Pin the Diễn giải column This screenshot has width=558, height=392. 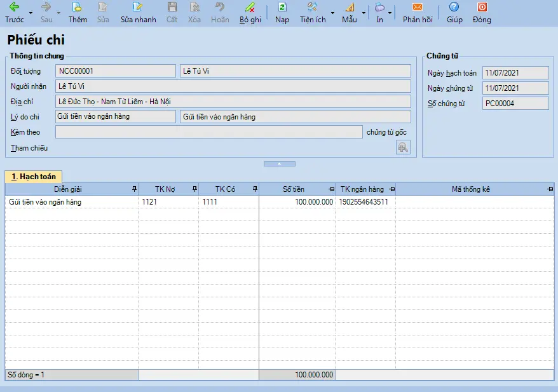pos(134,189)
